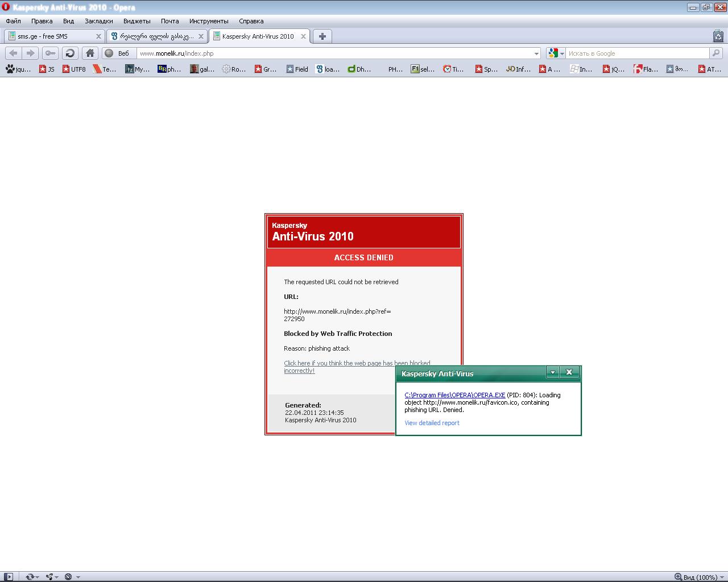This screenshot has height=582, width=728.
Task: Open the View detailed report link
Action: tap(432, 423)
